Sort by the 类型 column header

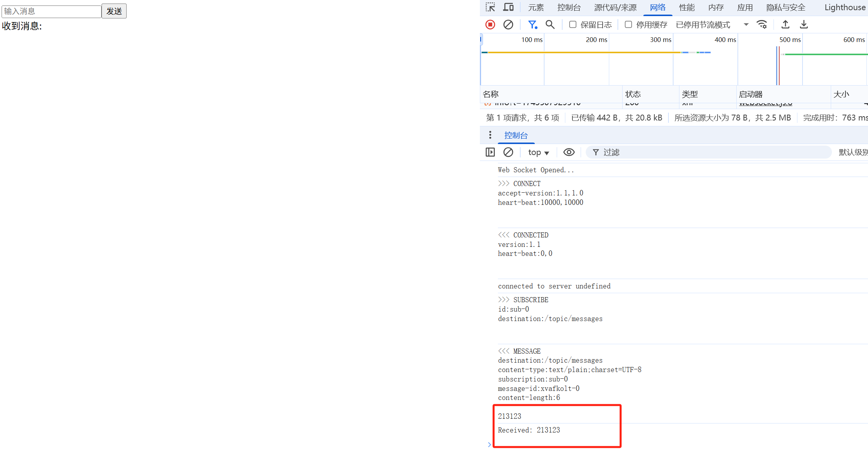[708, 94]
